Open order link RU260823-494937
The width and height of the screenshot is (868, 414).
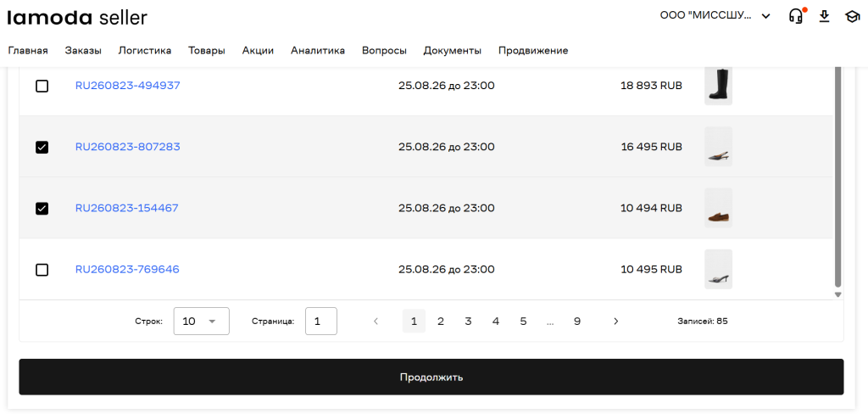pyautogui.click(x=128, y=86)
